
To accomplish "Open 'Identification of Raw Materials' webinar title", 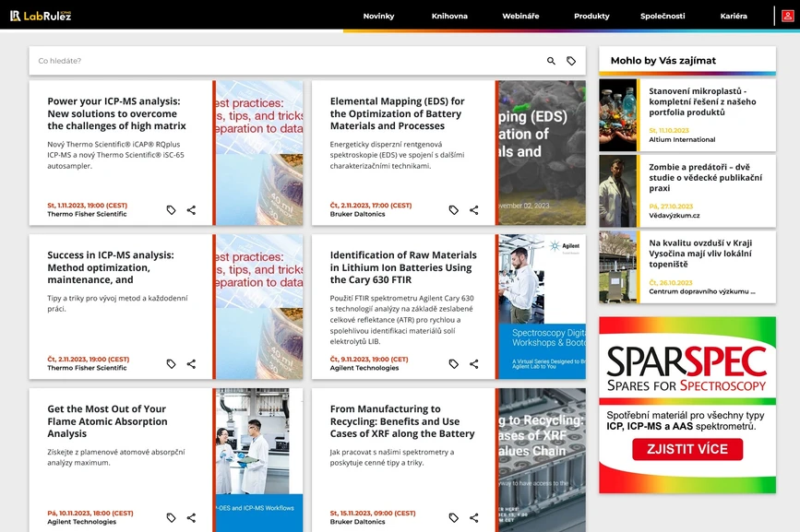I will click(403, 267).
